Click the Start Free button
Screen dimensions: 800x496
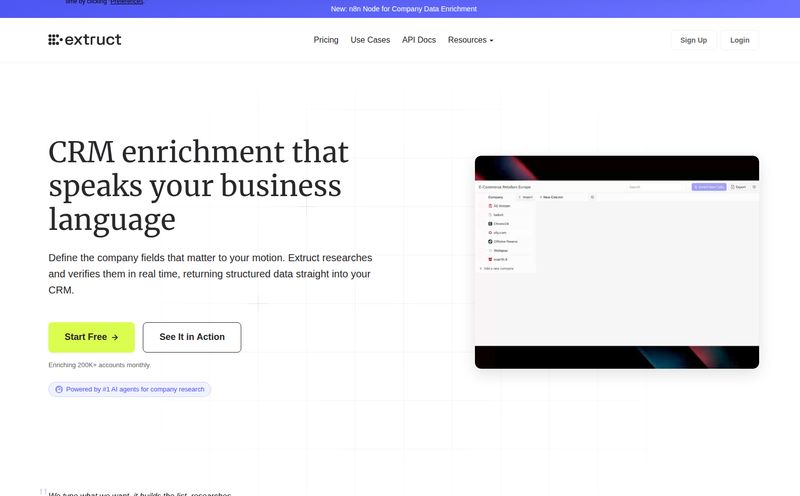pyautogui.click(x=91, y=337)
